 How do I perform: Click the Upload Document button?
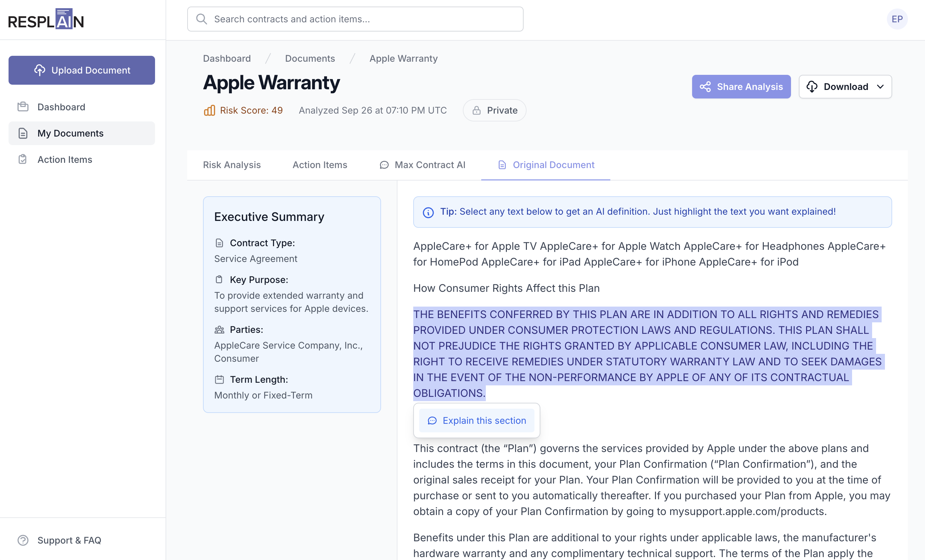click(x=82, y=70)
